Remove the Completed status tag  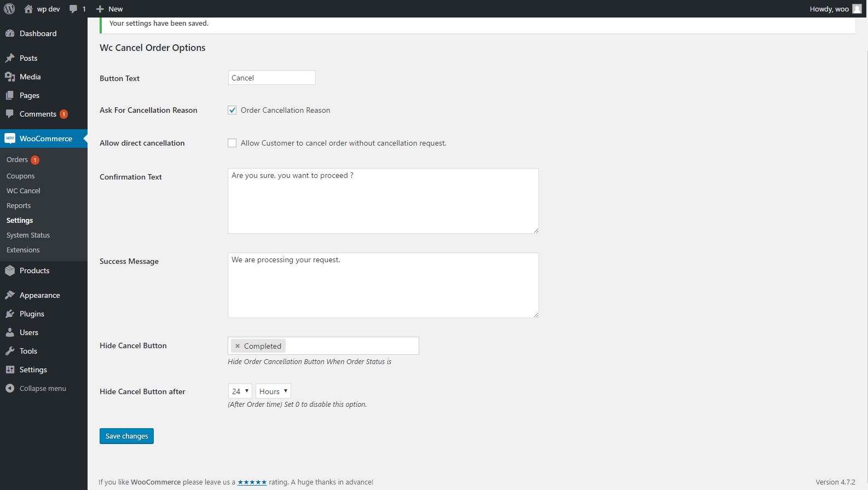click(238, 346)
